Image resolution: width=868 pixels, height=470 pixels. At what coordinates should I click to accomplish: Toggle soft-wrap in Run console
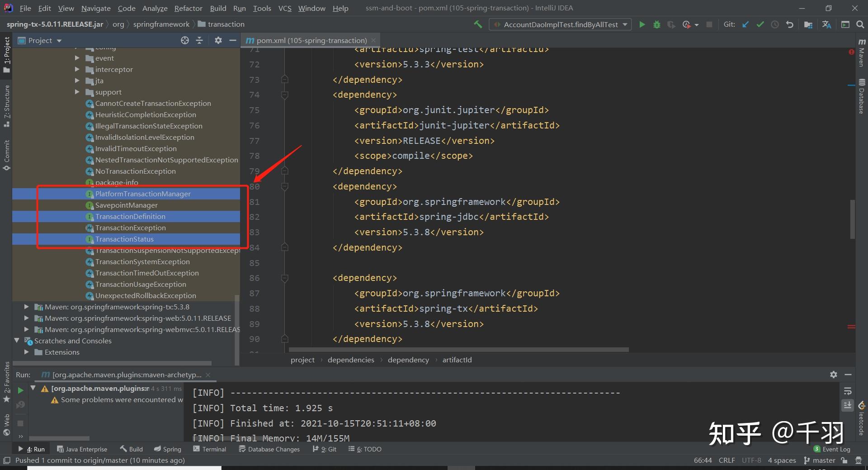(848, 391)
